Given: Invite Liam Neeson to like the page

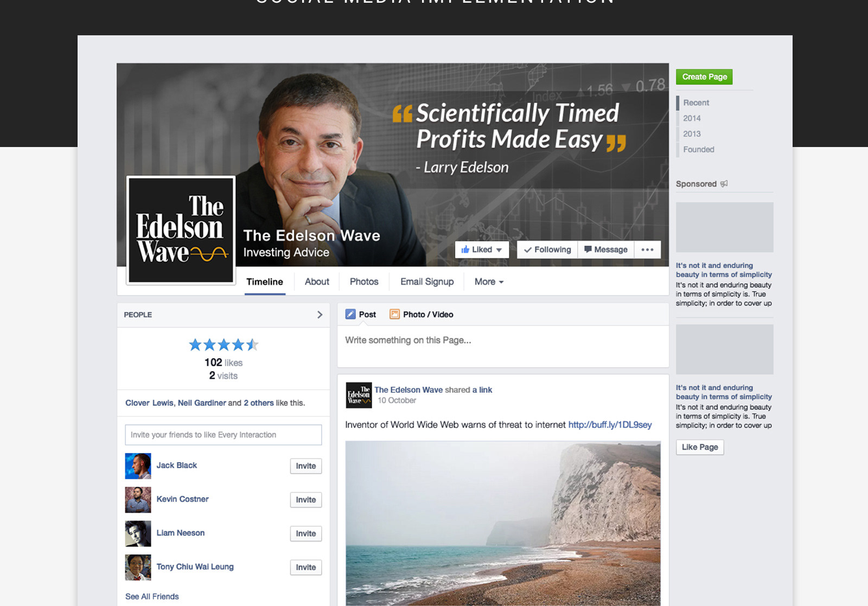Looking at the screenshot, I should (306, 533).
